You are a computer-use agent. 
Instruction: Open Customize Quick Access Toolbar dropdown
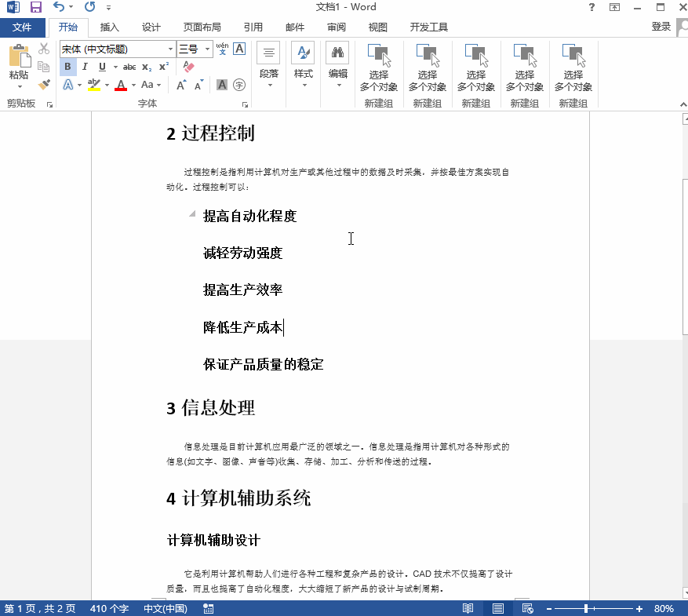108,8
